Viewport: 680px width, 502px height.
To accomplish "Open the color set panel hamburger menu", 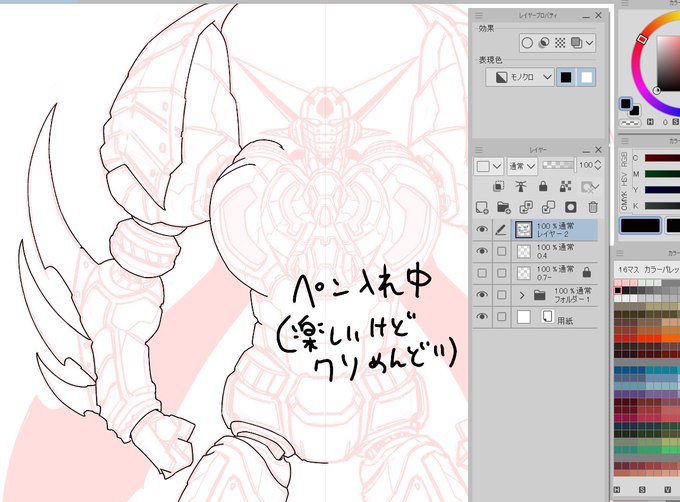I will [620, 253].
